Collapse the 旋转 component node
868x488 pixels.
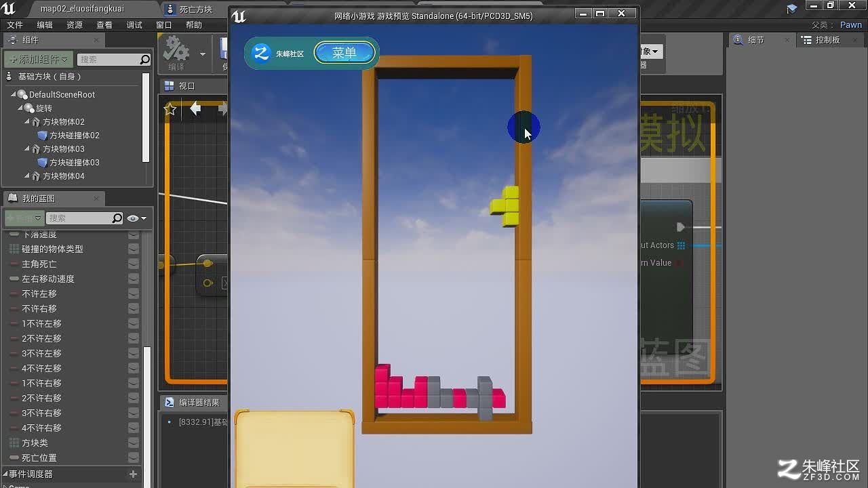tap(20, 108)
